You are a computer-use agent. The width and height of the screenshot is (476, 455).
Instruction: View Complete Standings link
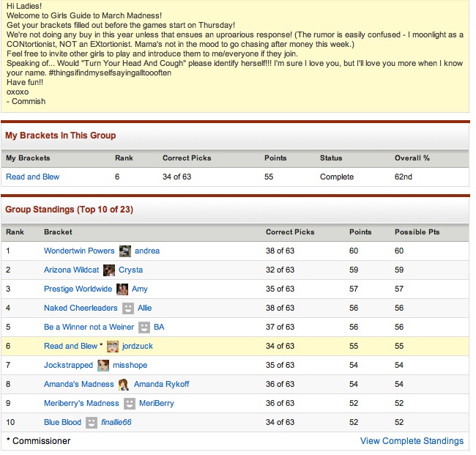coord(412,441)
